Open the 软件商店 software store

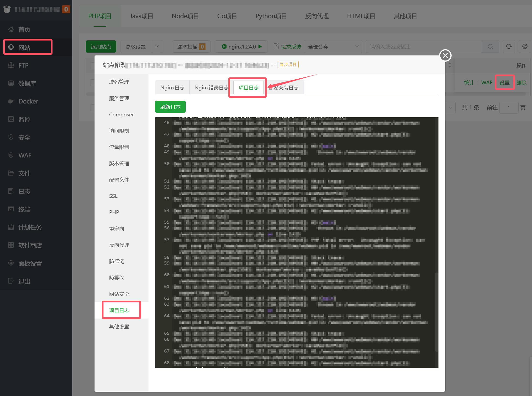click(30, 245)
